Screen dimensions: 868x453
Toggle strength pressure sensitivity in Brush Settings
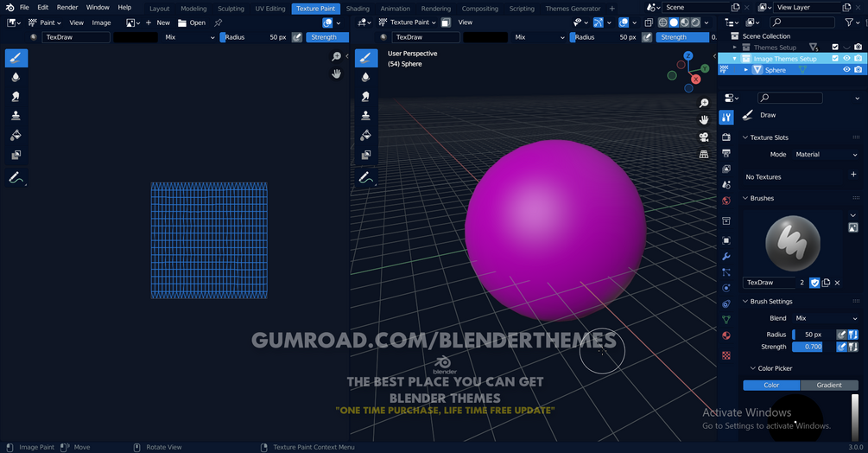tap(841, 347)
